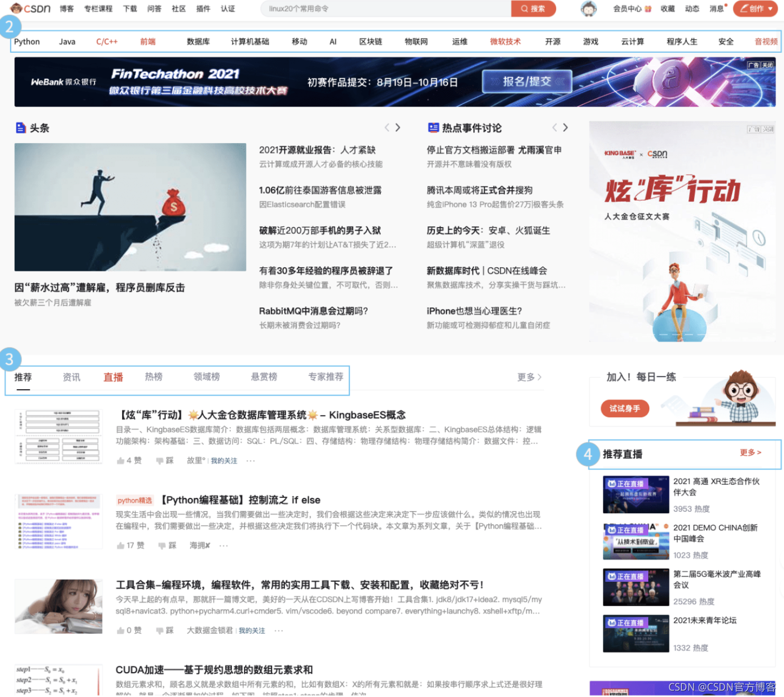Open article RabbitMQ中消息会过期吗?

[313, 311]
